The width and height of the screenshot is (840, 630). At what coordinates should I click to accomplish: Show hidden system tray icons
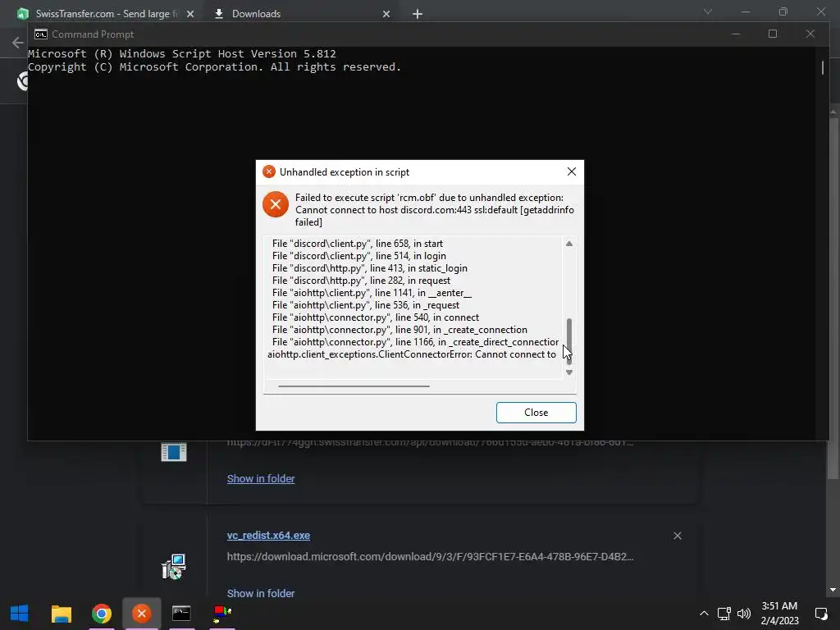pos(704,614)
